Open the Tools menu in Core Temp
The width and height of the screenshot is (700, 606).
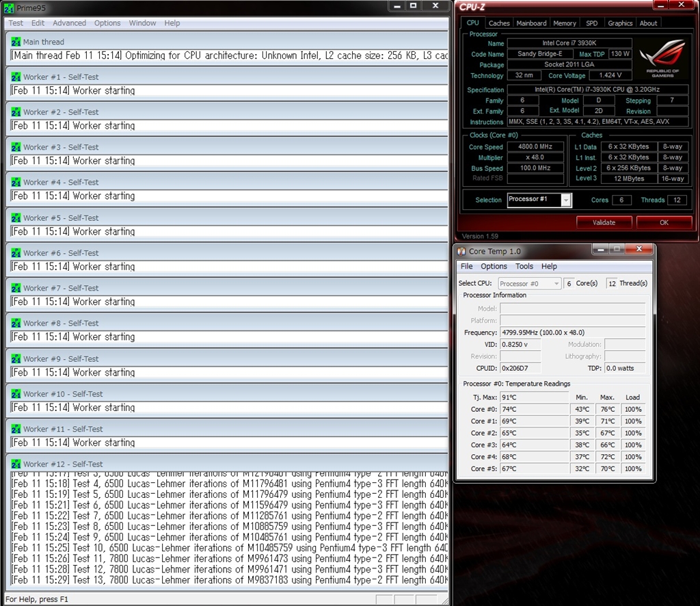(x=524, y=266)
